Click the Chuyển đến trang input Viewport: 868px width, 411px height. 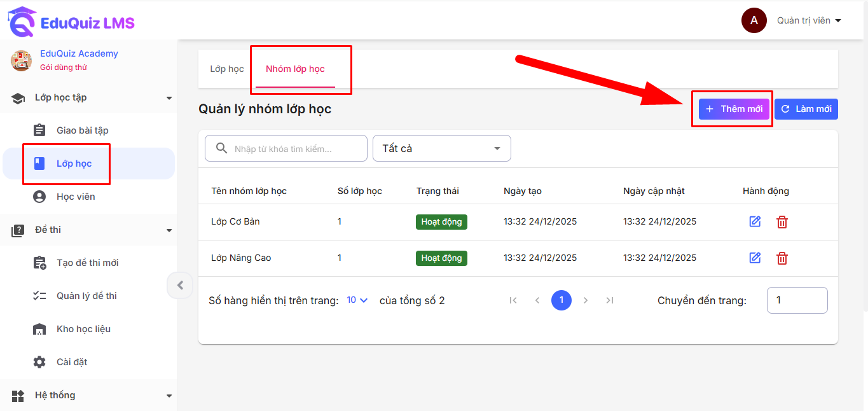797,300
